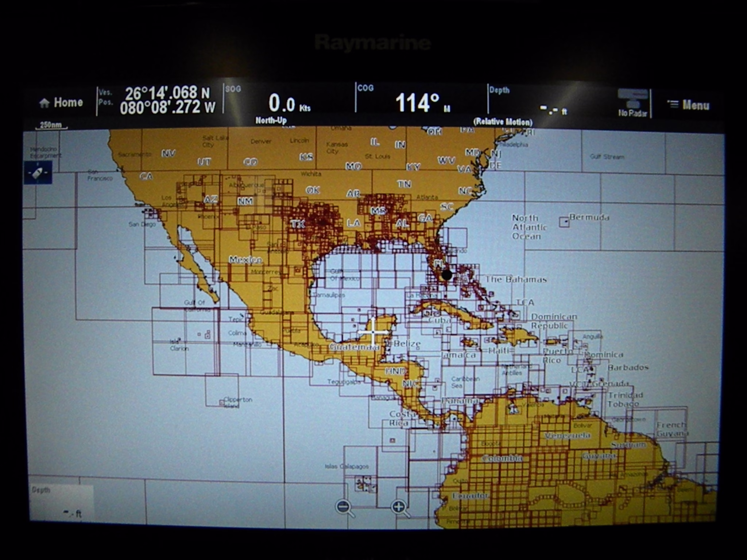The height and width of the screenshot is (560, 747).
Task: Tap the Depth overlay data box
Action: point(61,502)
